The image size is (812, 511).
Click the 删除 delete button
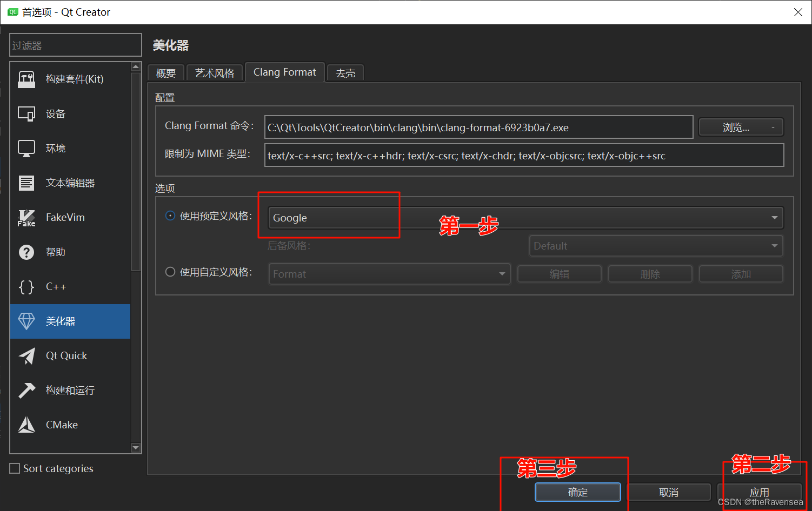pos(650,274)
